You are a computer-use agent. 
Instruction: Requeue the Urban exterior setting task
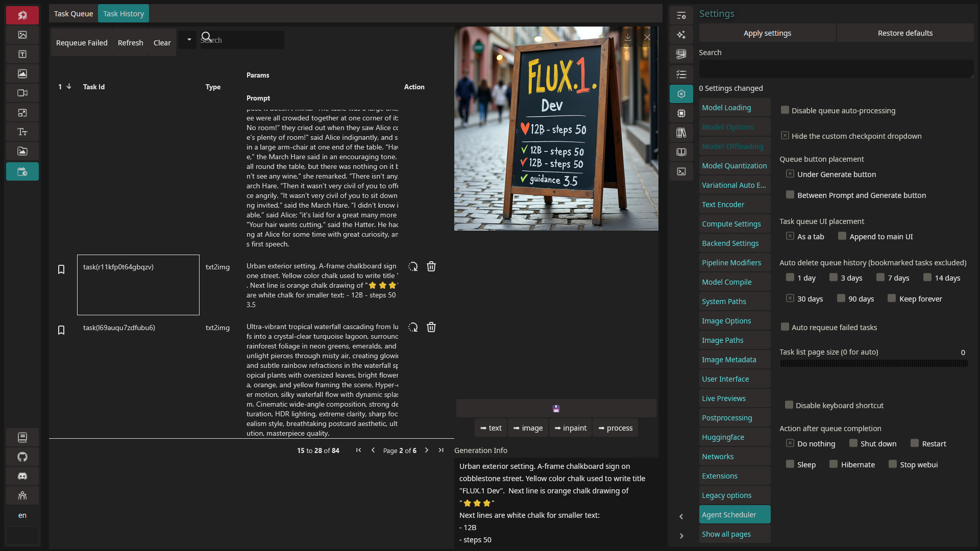pyautogui.click(x=413, y=266)
